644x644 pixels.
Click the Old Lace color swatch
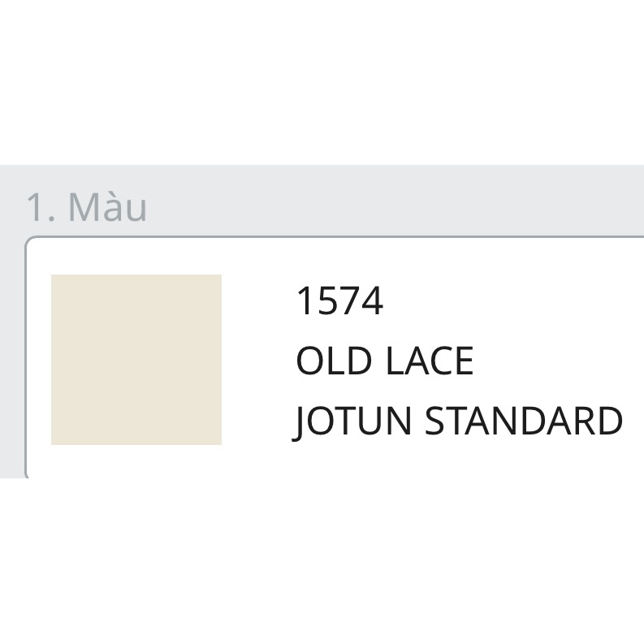click(136, 360)
